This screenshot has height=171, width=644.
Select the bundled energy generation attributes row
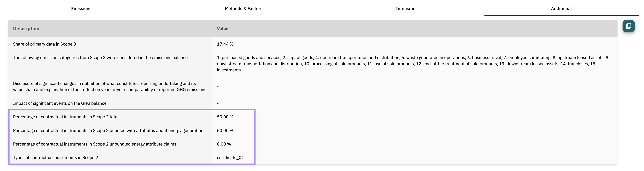(x=313, y=130)
